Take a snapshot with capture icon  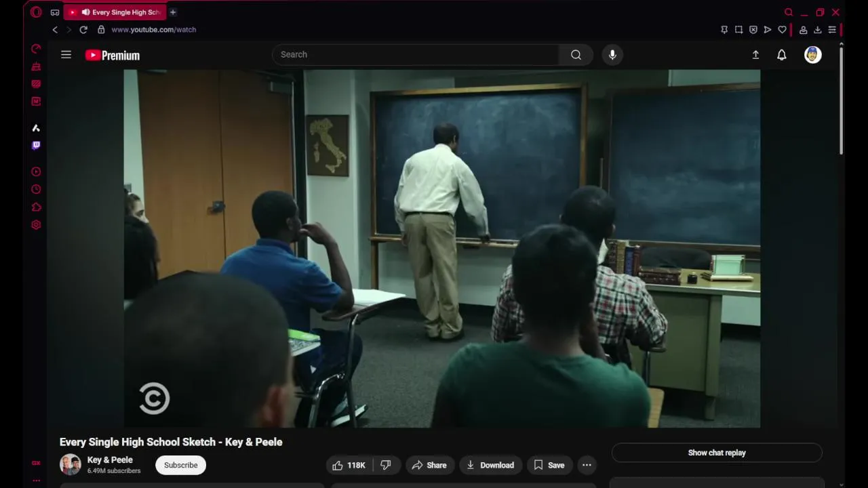pyautogui.click(x=738, y=30)
